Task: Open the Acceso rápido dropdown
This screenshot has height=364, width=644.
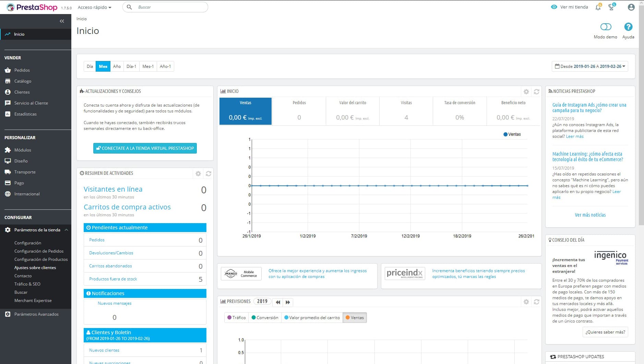Action: [94, 7]
